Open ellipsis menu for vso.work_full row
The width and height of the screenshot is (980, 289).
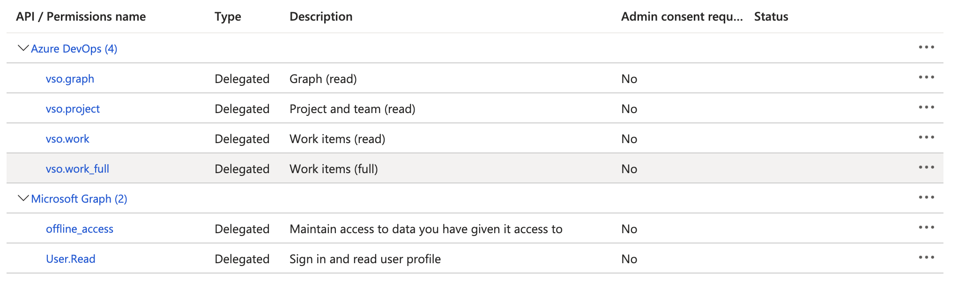926,167
